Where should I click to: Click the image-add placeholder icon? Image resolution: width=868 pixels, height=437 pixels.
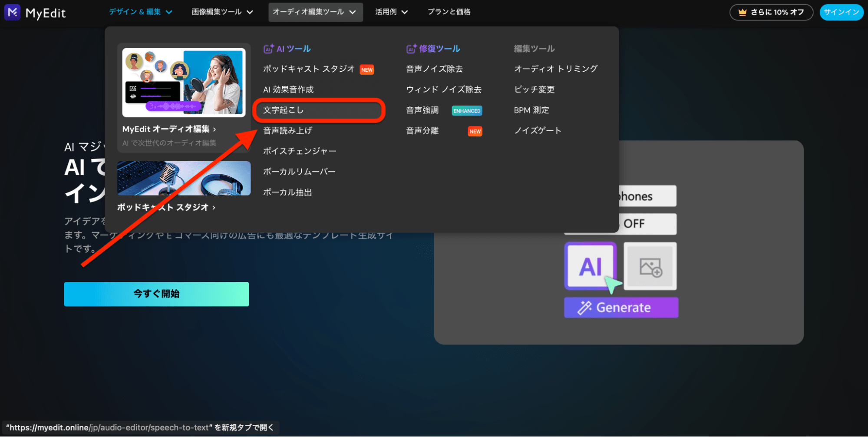[x=650, y=266]
